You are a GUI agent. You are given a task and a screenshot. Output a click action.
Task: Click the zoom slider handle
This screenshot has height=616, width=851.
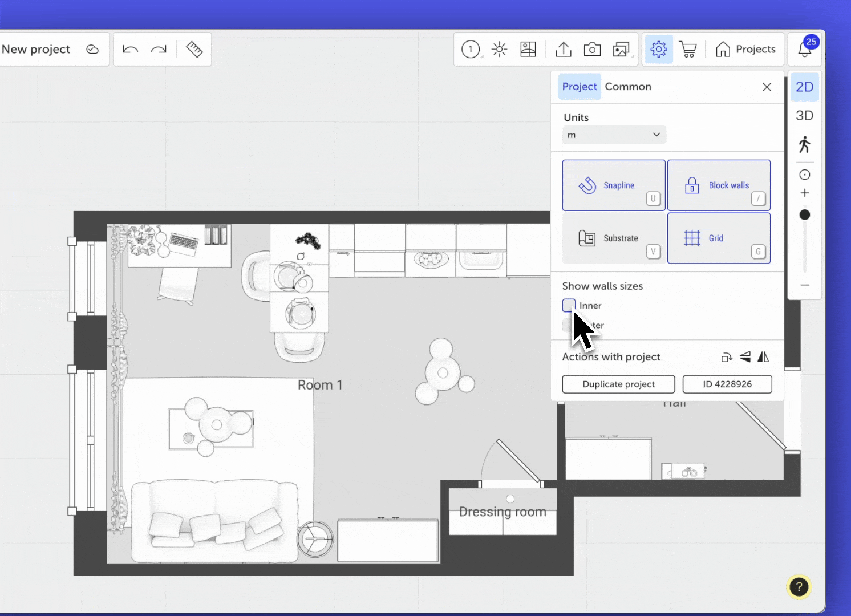(805, 215)
